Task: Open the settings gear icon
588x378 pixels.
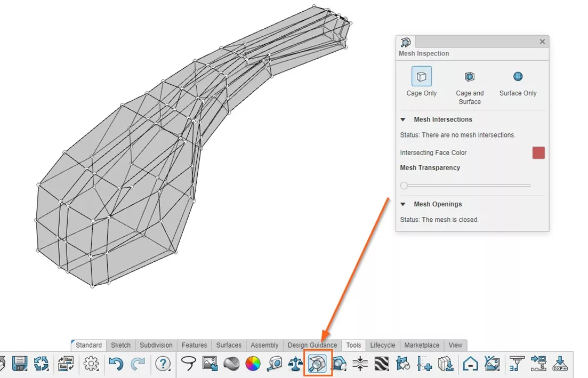Action: (x=91, y=364)
